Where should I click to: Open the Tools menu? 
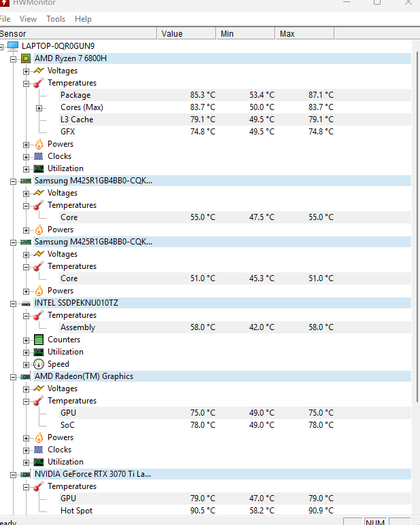(56, 19)
